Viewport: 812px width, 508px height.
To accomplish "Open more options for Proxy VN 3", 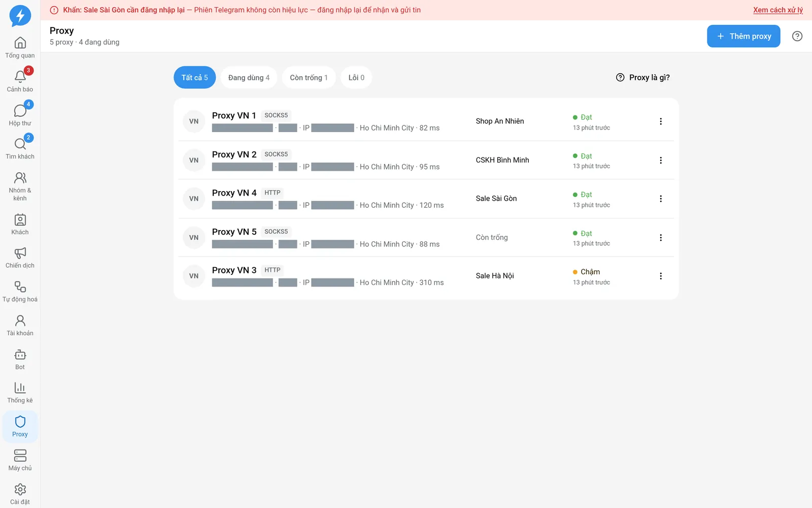I will 660,276.
